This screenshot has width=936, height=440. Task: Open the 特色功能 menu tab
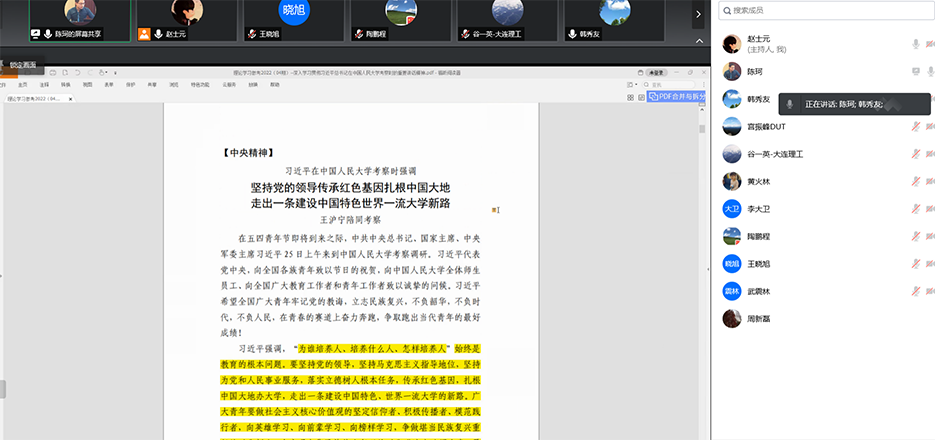click(200, 85)
